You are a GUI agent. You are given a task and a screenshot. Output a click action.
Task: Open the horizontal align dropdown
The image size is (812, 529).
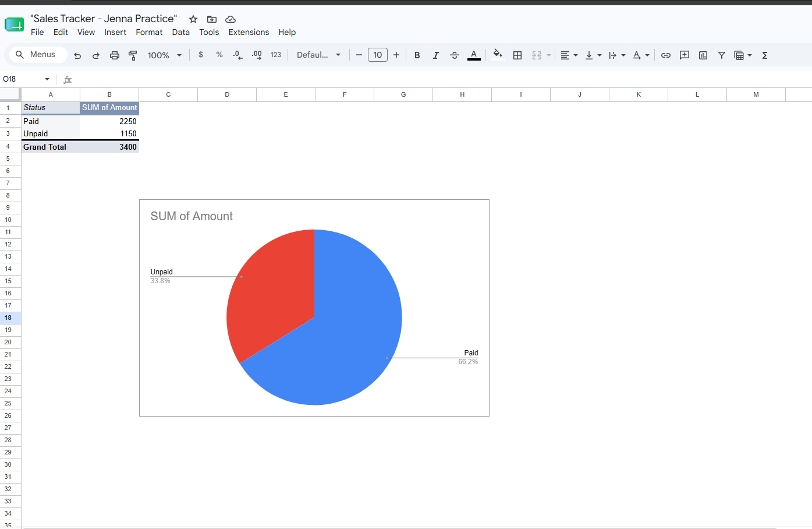point(569,55)
